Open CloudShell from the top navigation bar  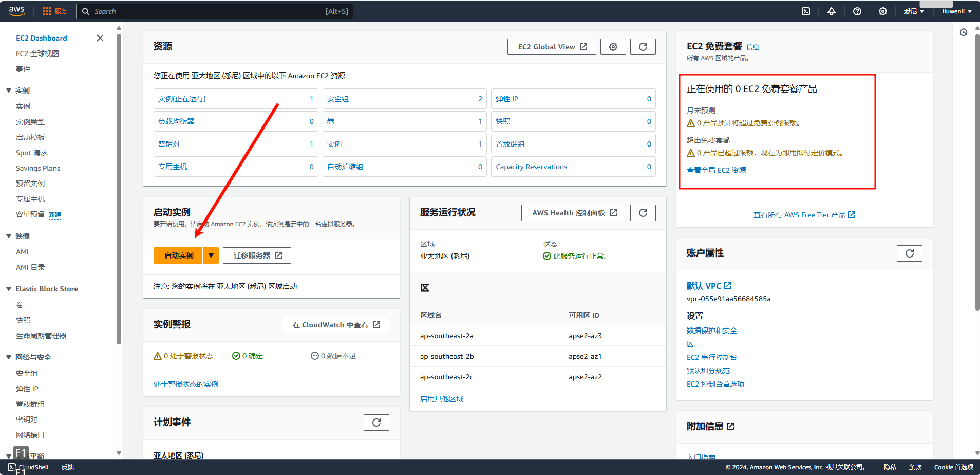pos(806,11)
